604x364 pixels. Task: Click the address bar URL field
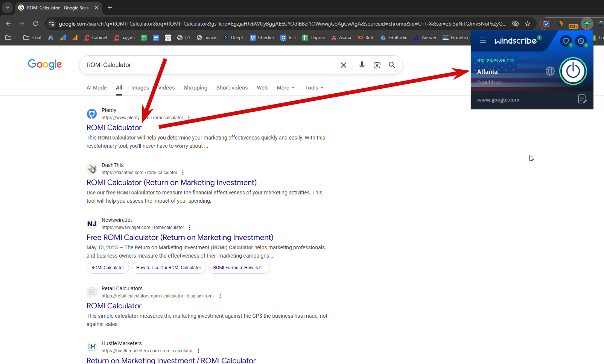click(282, 24)
